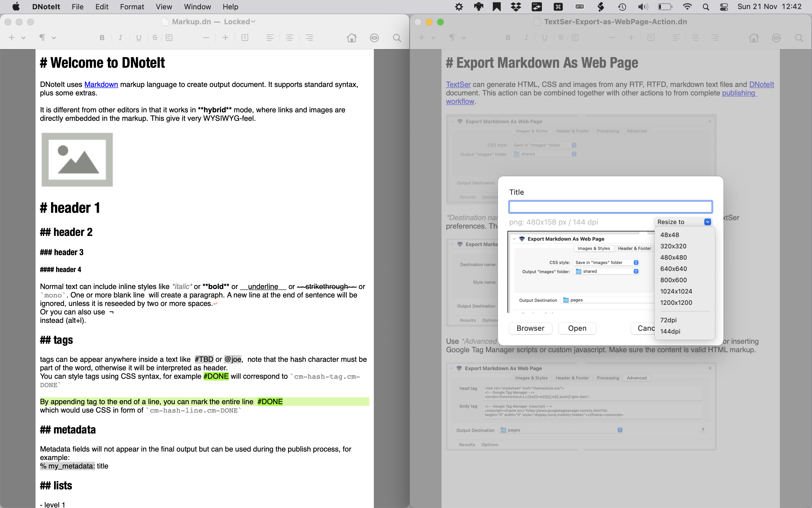This screenshot has height=508, width=812.
Task: Select 480x480 resize option
Action: [x=685, y=257]
